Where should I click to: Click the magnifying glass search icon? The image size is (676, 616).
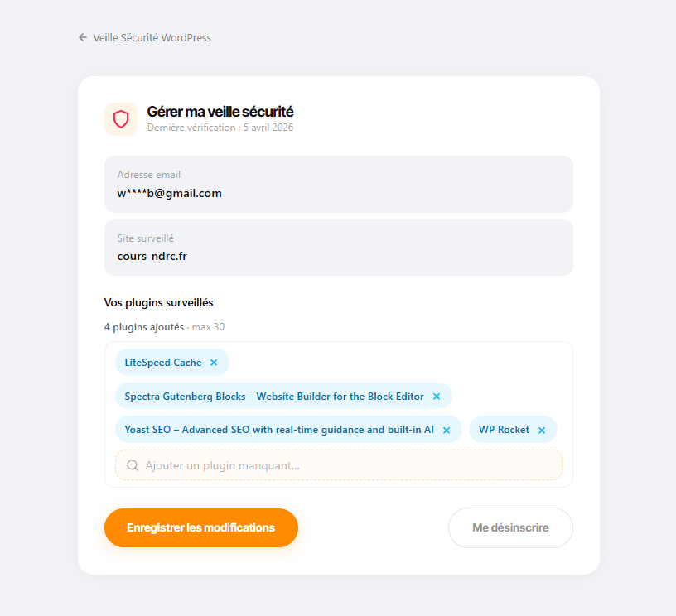coord(133,464)
